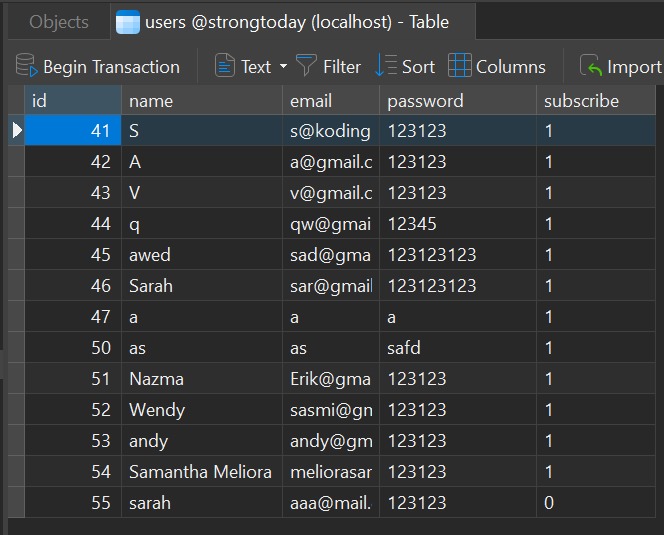This screenshot has height=535, width=664.
Task: Select name cell 'V' in row 43
Action: click(x=202, y=192)
